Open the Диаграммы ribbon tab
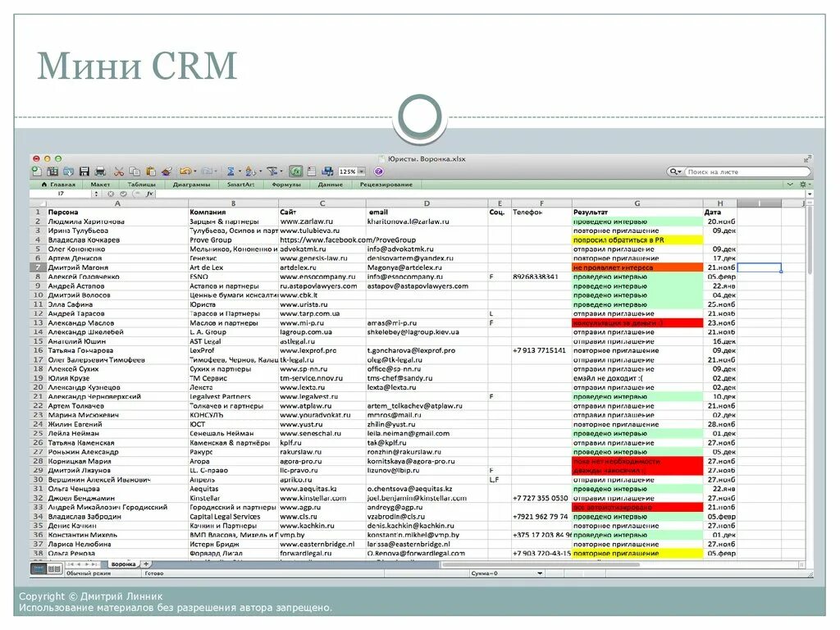Image resolution: width=840 pixels, height=630 pixels. point(191,185)
